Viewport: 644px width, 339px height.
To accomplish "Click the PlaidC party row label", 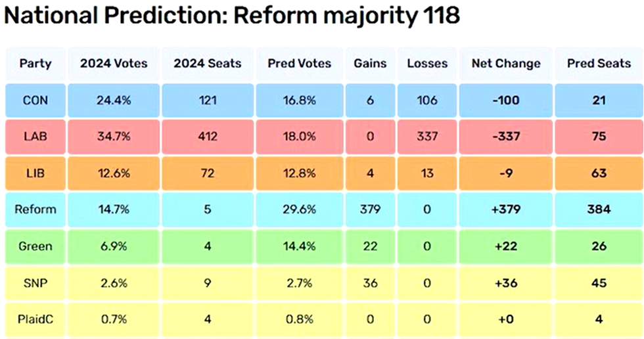I will [35, 319].
